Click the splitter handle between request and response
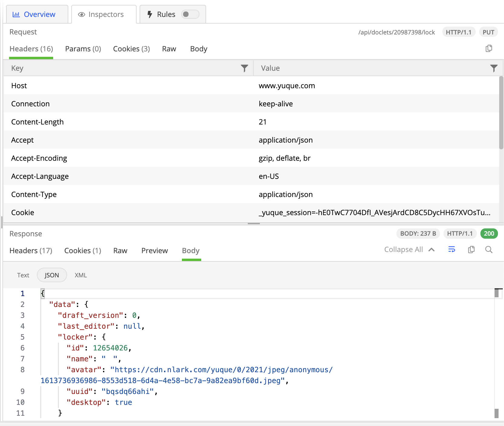The height and width of the screenshot is (426, 504). (254, 224)
